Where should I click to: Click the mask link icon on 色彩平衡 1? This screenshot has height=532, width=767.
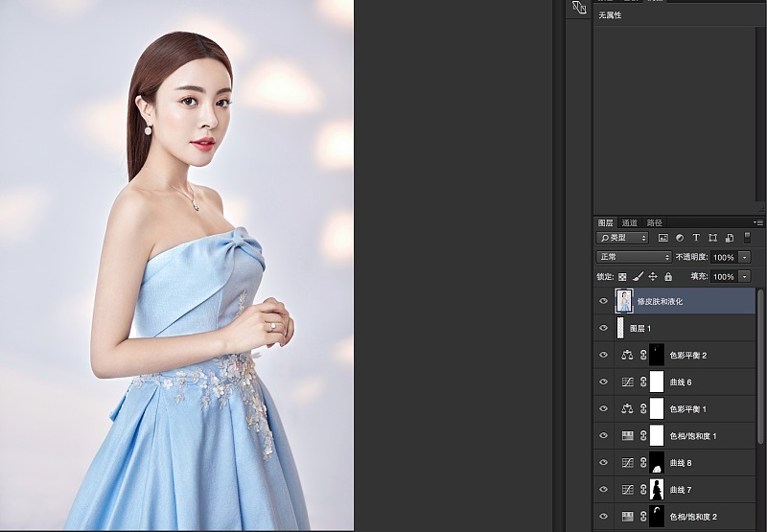[643, 408]
